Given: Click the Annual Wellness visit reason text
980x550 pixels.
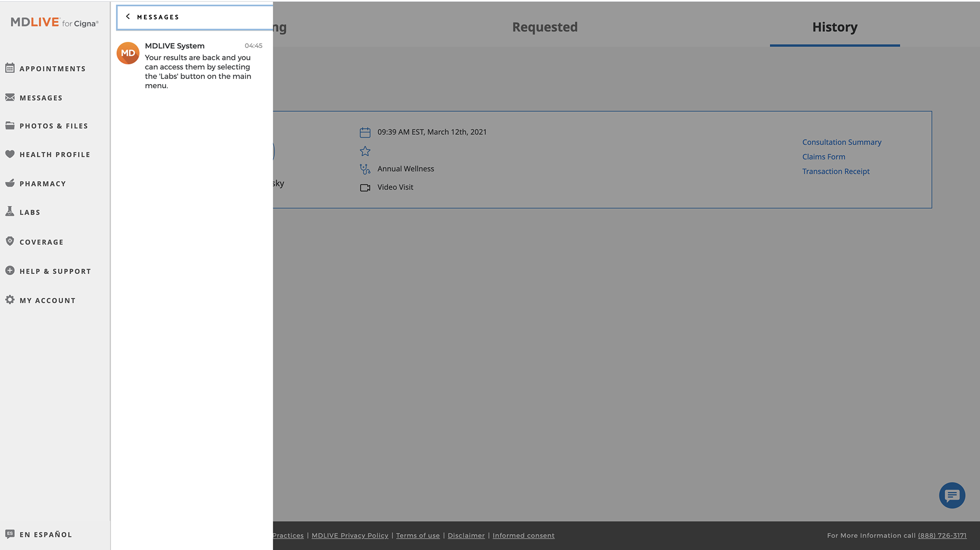Looking at the screenshot, I should (x=406, y=169).
